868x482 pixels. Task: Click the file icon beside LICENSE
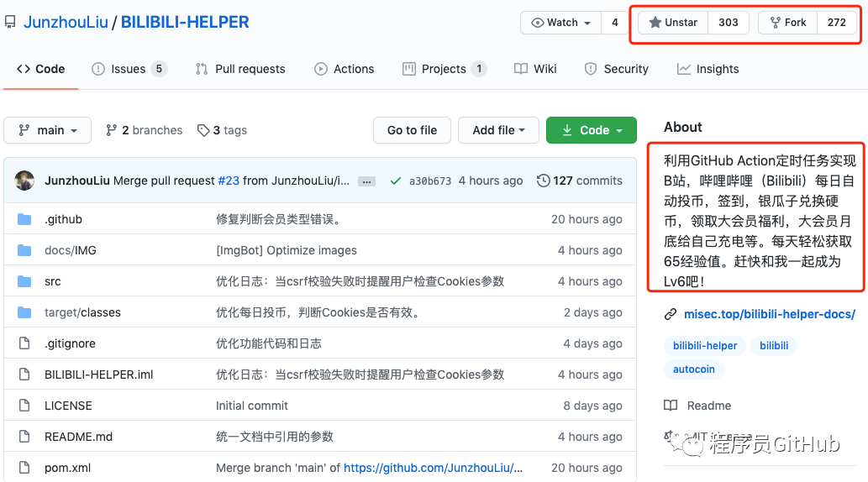(24, 406)
